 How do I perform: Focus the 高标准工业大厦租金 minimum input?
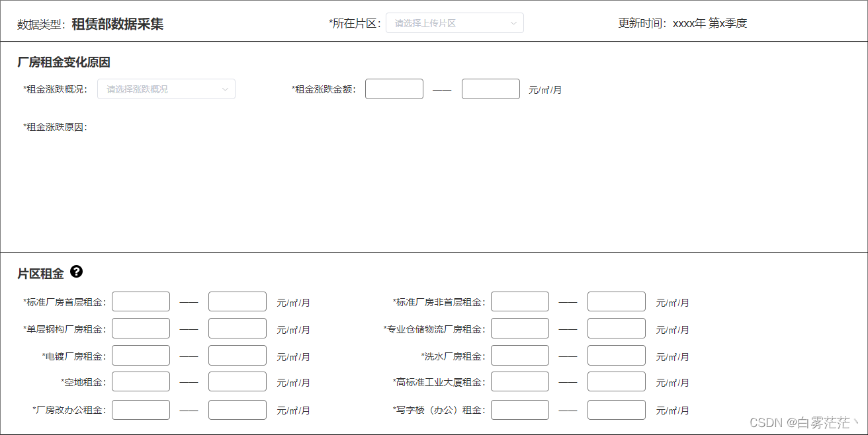520,381
